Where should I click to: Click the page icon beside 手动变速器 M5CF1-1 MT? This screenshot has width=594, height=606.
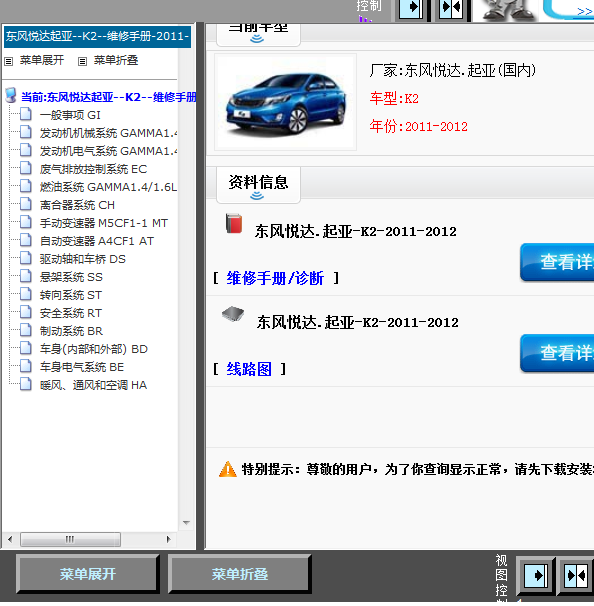point(26,223)
